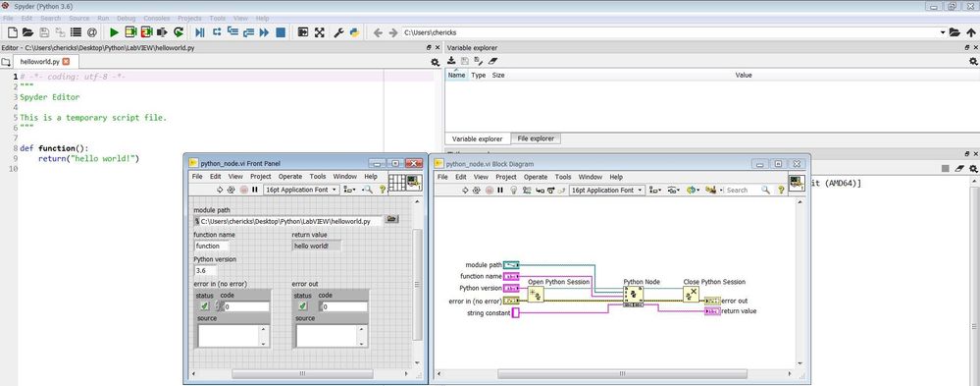Go back in Spyder's directory history

pos(378,31)
